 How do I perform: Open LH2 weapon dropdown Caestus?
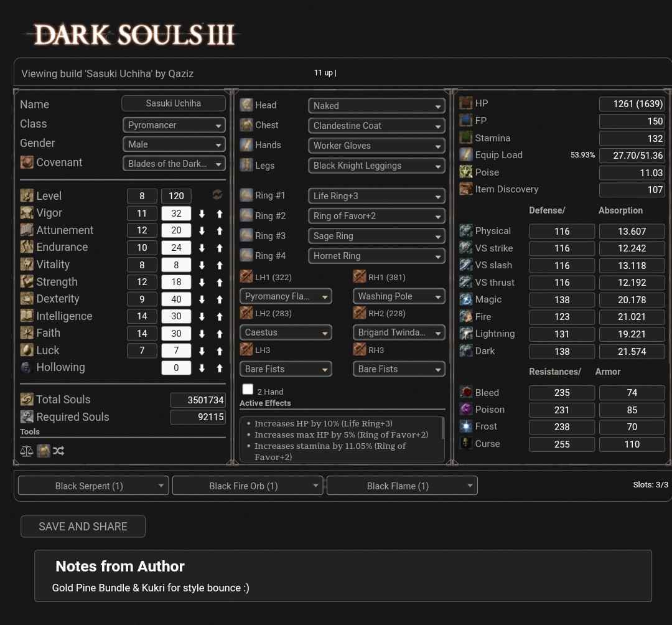pyautogui.click(x=286, y=332)
